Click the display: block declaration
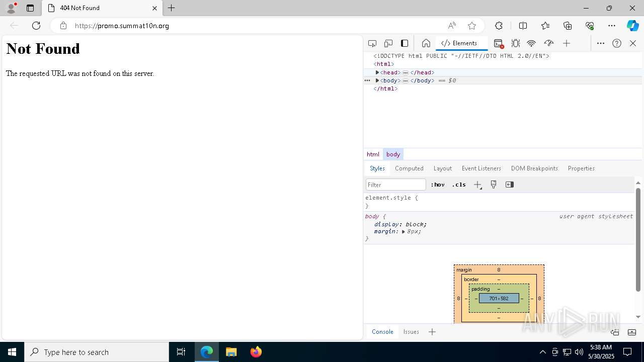 click(x=400, y=224)
